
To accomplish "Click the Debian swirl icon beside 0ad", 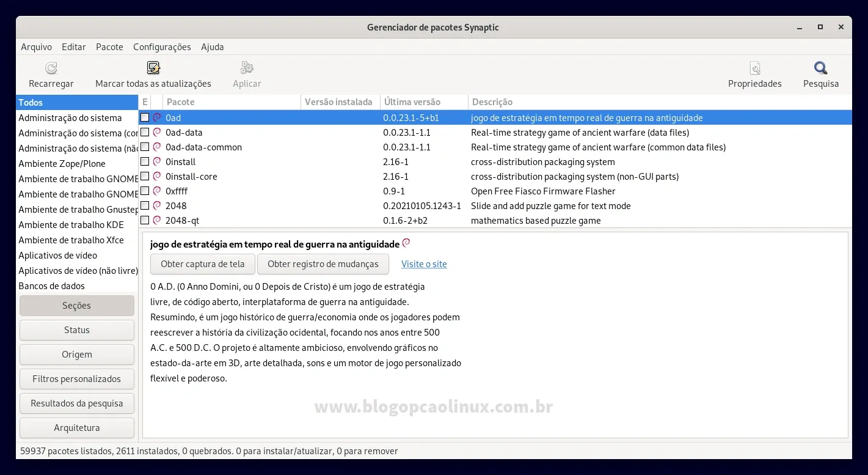I will click(x=157, y=117).
